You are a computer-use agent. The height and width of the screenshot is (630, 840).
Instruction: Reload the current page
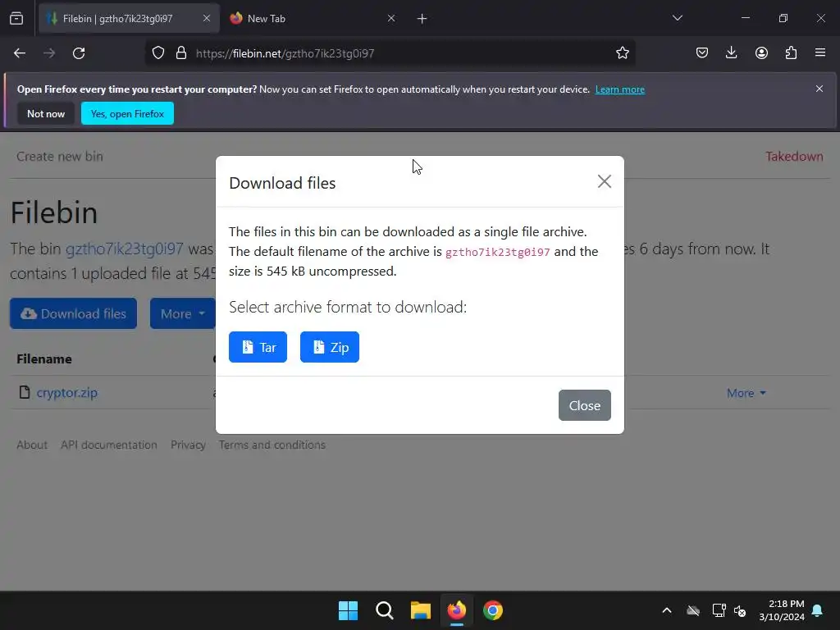79,53
